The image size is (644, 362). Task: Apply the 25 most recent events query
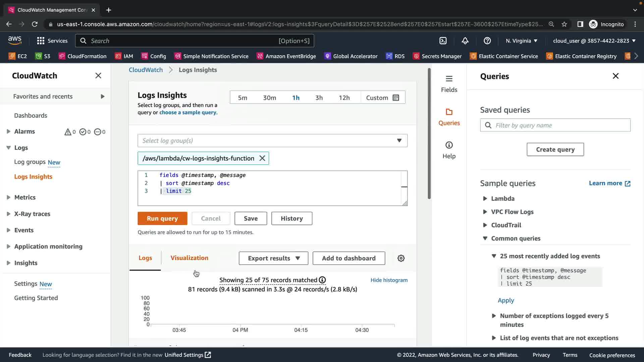(505, 300)
